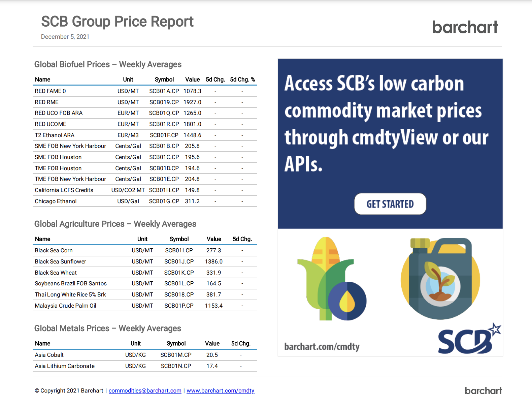Screen dimensions: 532x407
Task: Select the T2 Ethanol ARA name
Action: pyautogui.click(x=55, y=135)
